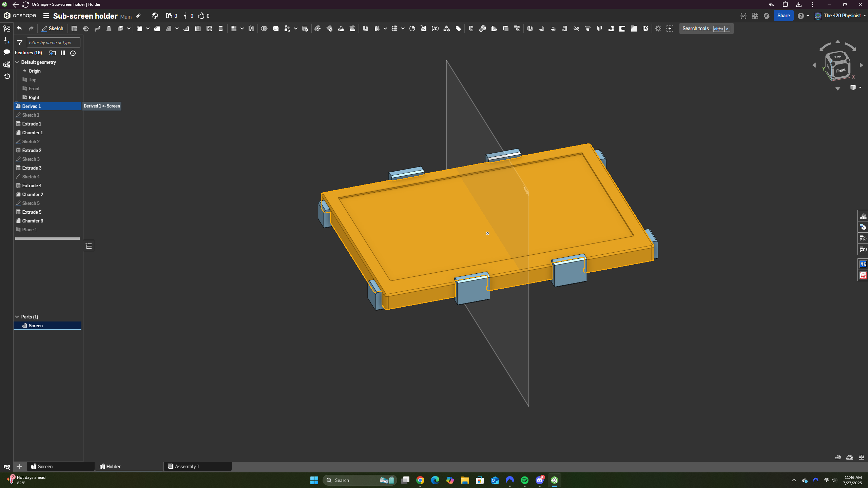Image resolution: width=868 pixels, height=488 pixels.
Task: Select the Right plane in Default geometry
Action: click(x=47, y=97)
